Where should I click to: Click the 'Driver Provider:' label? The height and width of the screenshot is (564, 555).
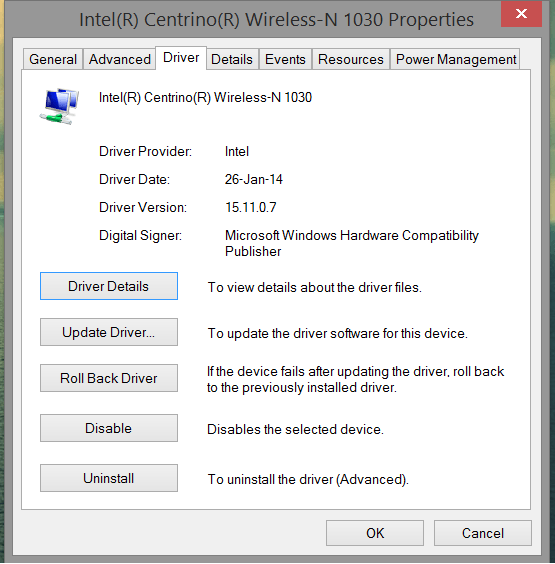[145, 151]
